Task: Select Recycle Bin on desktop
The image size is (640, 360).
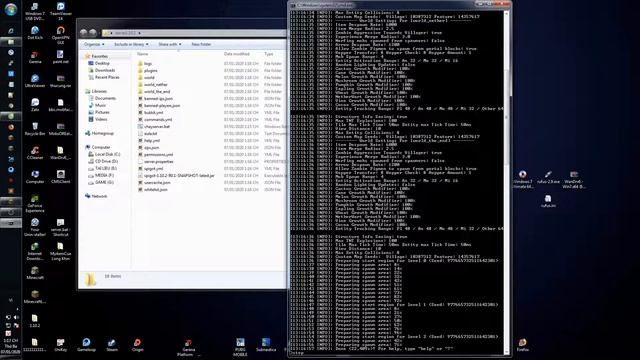Action: click(x=35, y=129)
